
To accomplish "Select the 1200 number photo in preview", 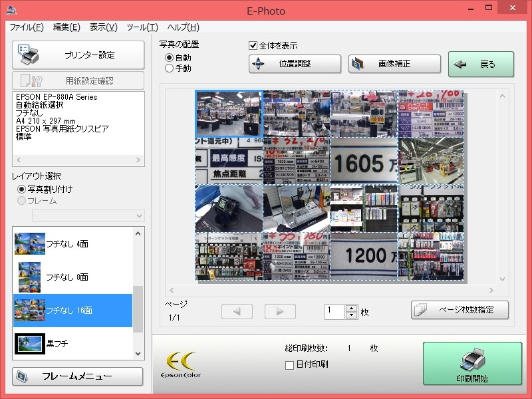I will [364, 256].
